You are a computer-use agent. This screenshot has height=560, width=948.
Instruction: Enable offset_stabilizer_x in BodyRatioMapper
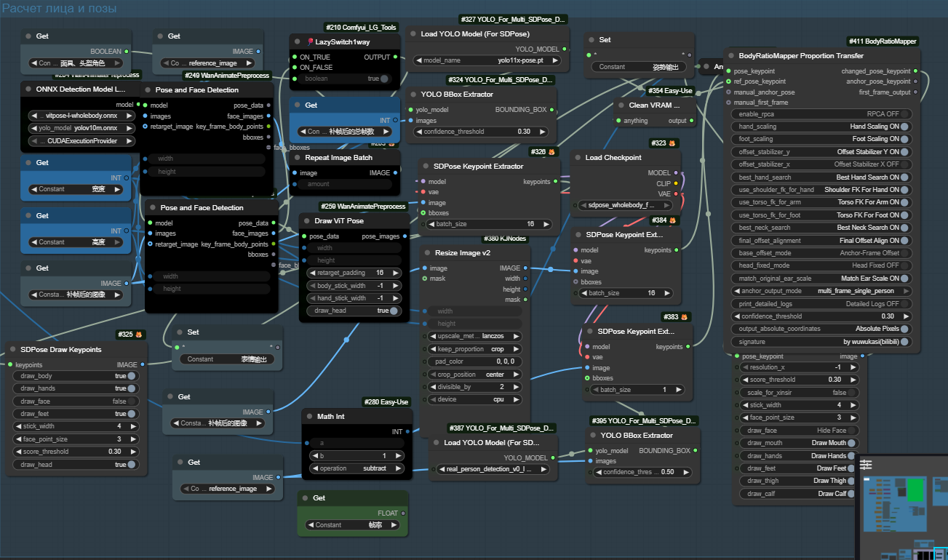click(x=904, y=164)
